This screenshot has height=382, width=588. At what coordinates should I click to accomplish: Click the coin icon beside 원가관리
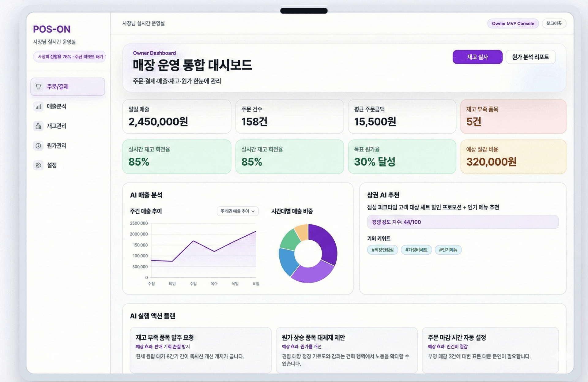(x=38, y=146)
